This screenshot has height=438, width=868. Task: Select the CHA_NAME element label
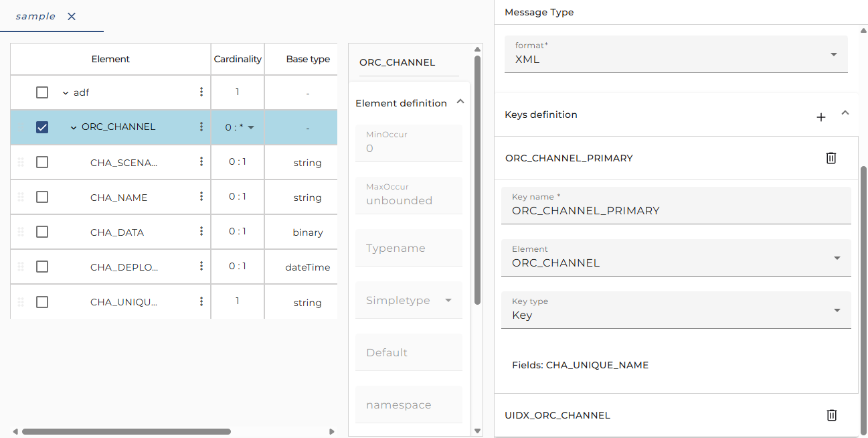(x=118, y=198)
